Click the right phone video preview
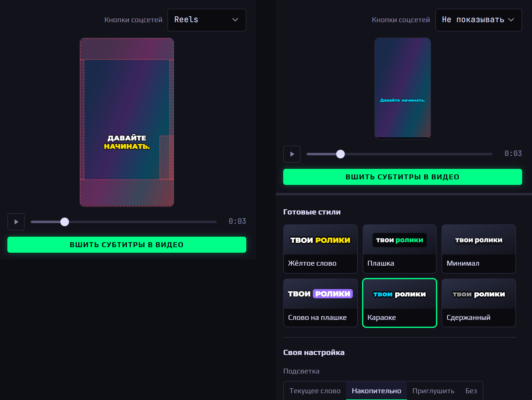 (x=403, y=88)
